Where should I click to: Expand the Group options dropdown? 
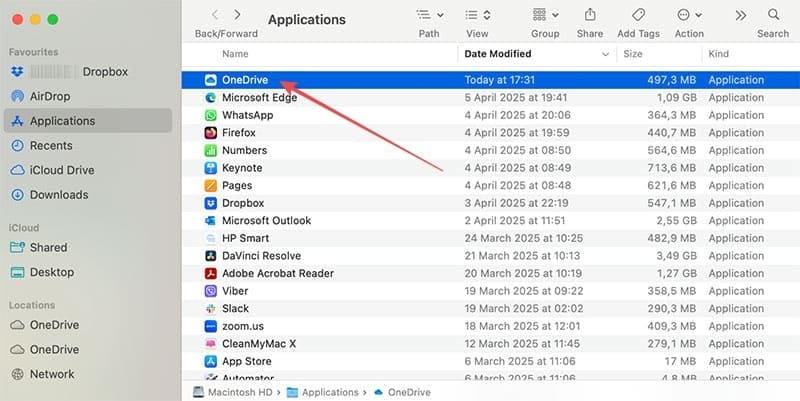pos(545,15)
